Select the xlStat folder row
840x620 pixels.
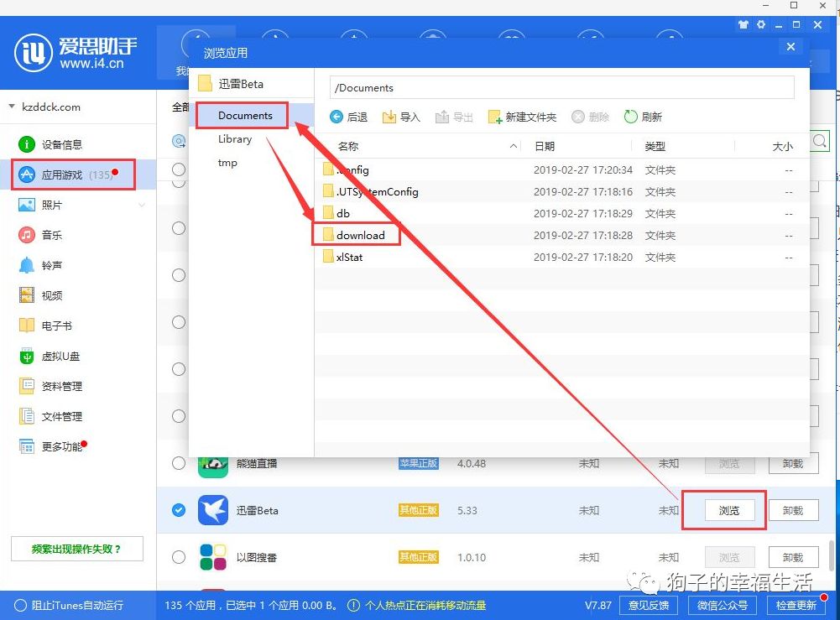561,257
